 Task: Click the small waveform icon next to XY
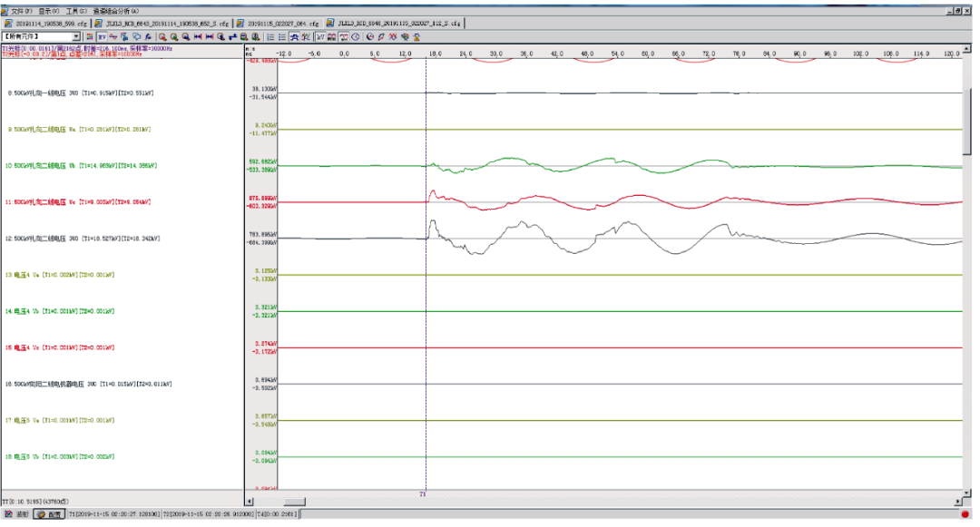113,37
